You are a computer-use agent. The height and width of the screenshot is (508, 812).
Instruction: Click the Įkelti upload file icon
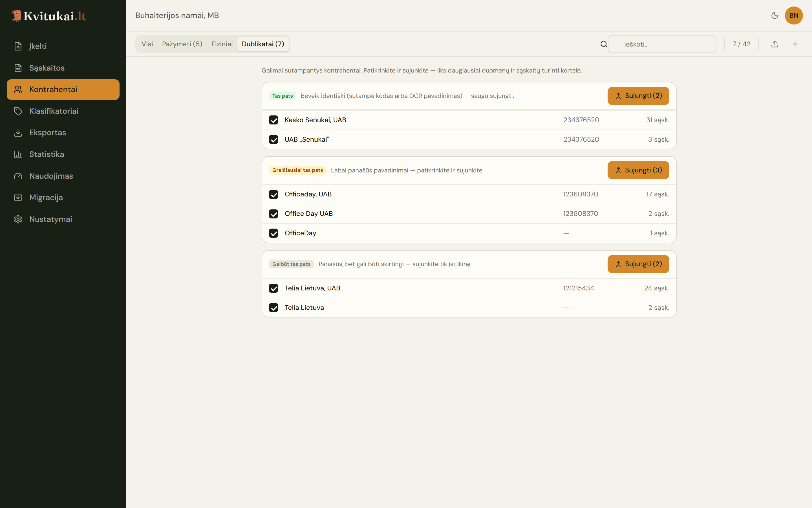[x=18, y=46]
